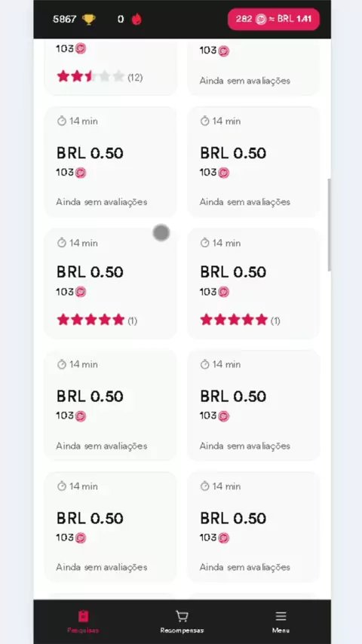Tap the red flame streak icon
The height and width of the screenshot is (644, 362).
pos(137,20)
